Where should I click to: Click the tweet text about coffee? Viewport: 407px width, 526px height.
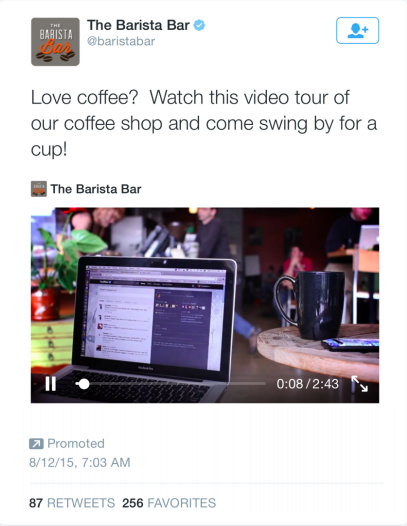click(x=204, y=123)
